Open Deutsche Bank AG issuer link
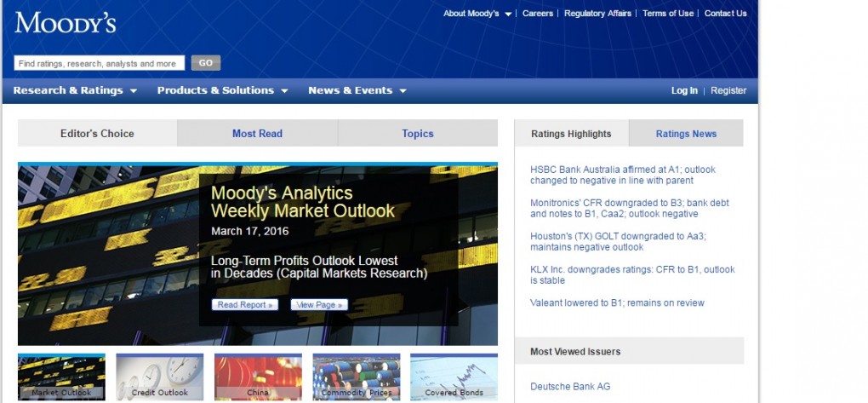Image resolution: width=868 pixels, height=403 pixels. [x=570, y=386]
